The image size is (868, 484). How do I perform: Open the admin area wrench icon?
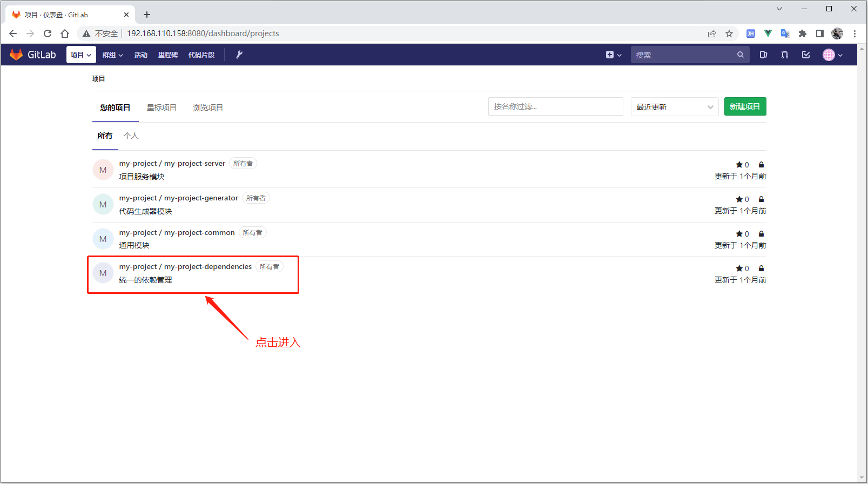239,55
